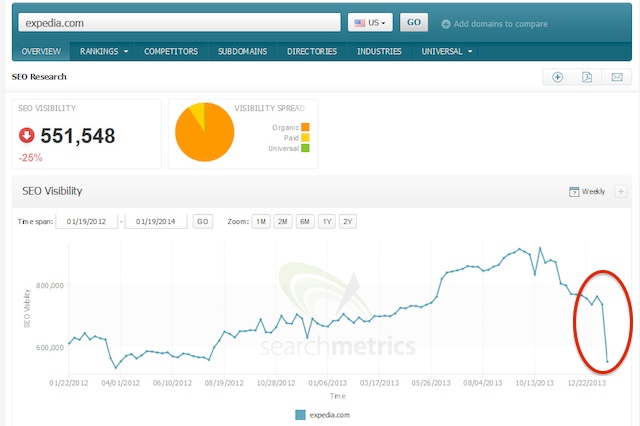Viewport: 640px width, 426px height.
Task: Click the envelope email icon
Action: [617, 77]
